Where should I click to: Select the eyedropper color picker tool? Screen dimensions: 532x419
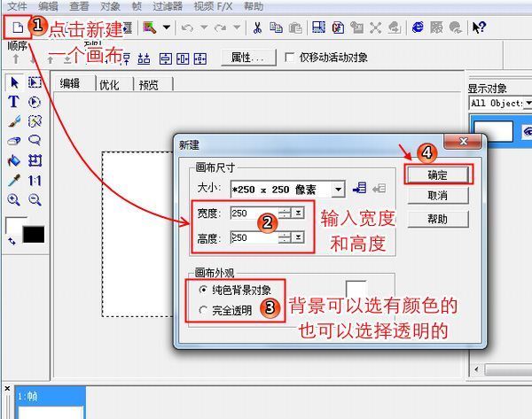[14, 180]
